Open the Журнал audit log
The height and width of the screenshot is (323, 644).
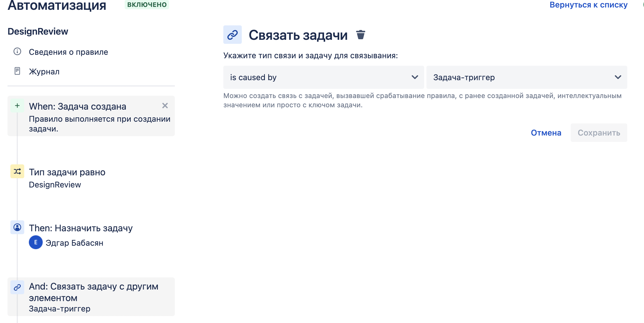pos(44,72)
